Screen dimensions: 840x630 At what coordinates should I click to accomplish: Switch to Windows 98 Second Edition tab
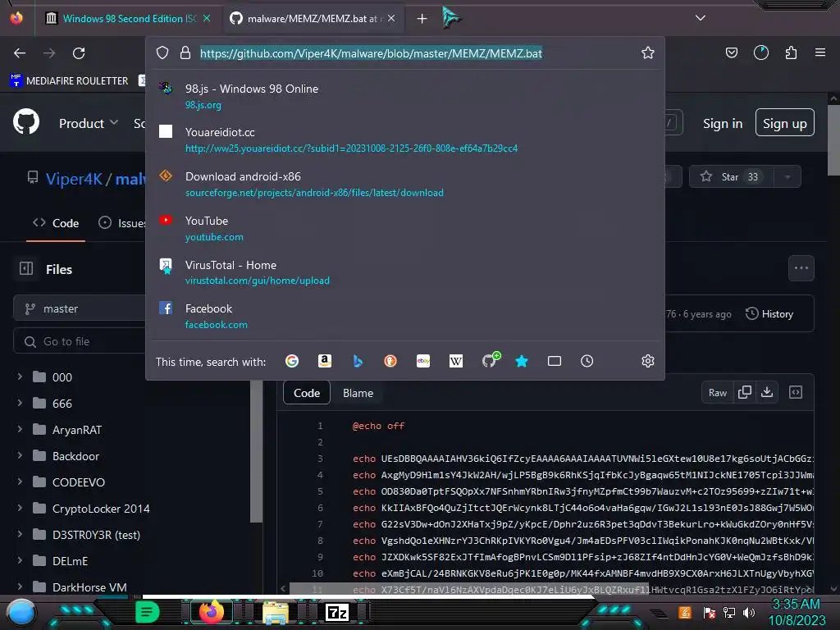click(126, 18)
